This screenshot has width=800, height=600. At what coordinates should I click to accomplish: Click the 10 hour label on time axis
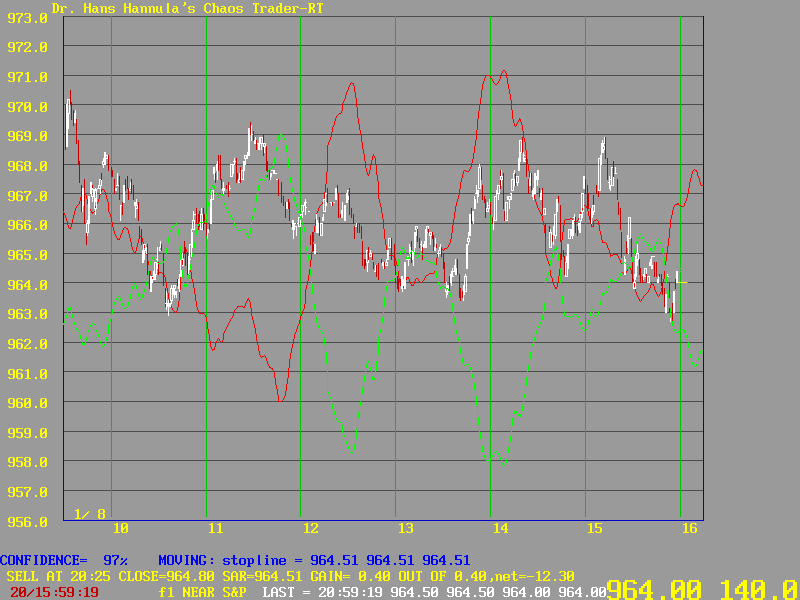(120, 529)
